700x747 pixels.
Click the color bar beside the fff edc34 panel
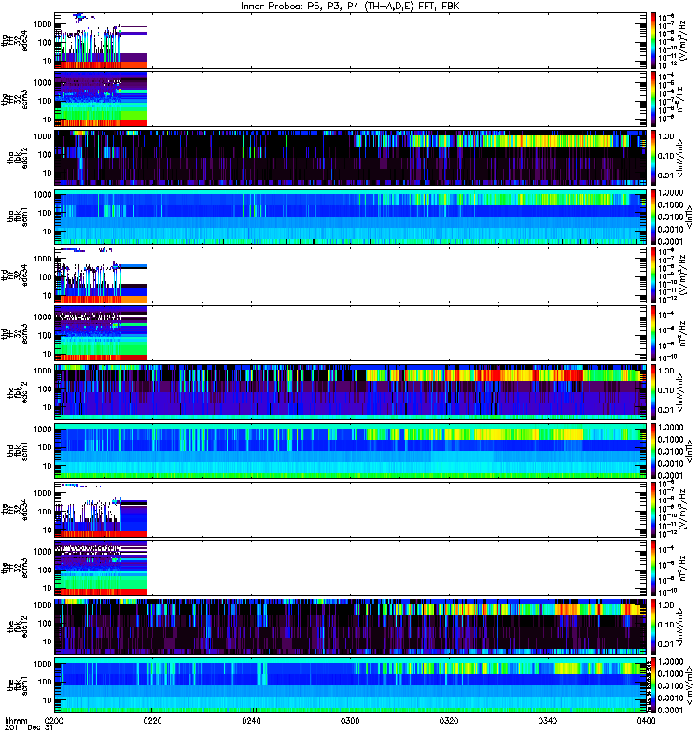pos(653,509)
